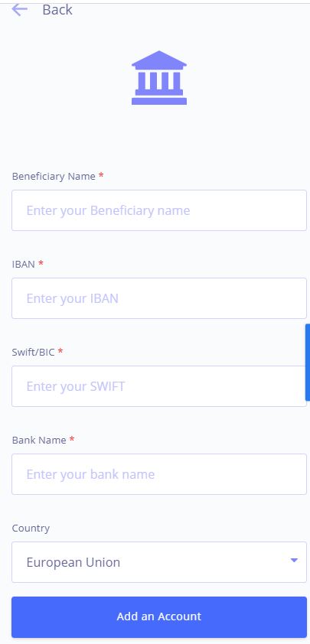Click the Swift/BIC field label
This screenshot has height=644, width=310.
[34, 352]
